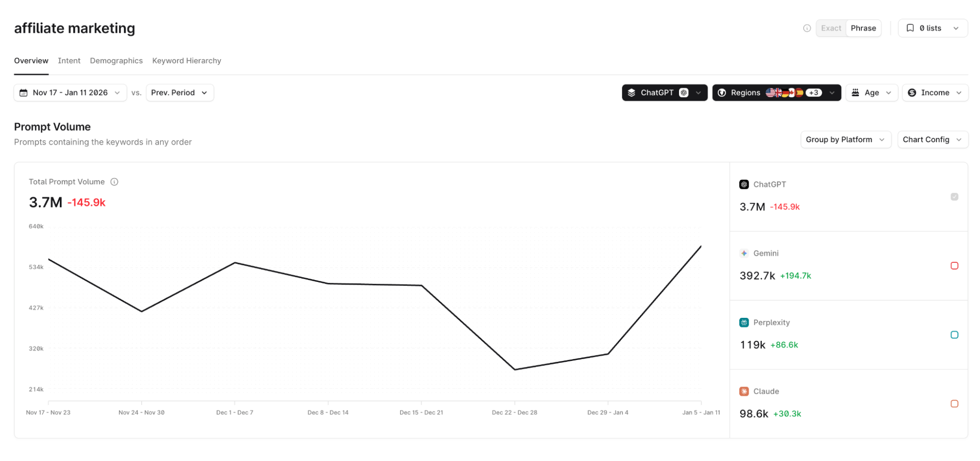Open the Group by Platform dropdown
Viewport: 980px width, 461px height.
tap(846, 140)
